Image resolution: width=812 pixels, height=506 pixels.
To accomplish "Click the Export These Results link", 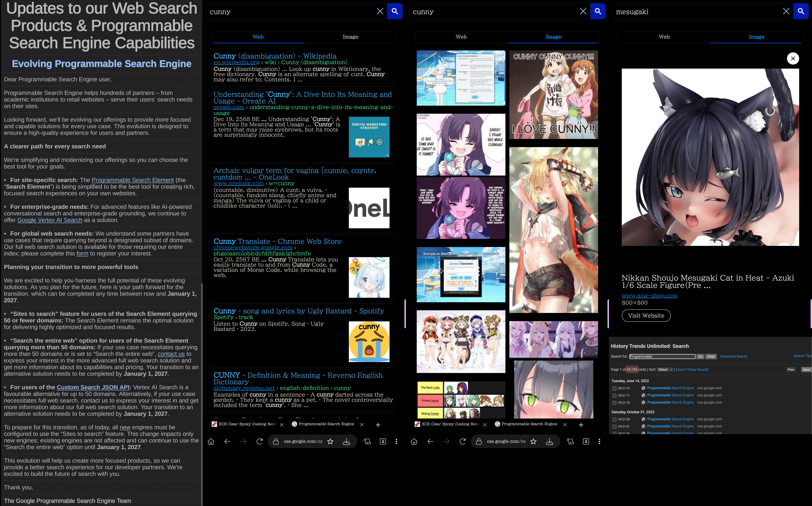I will pyautogui.click(x=692, y=369).
